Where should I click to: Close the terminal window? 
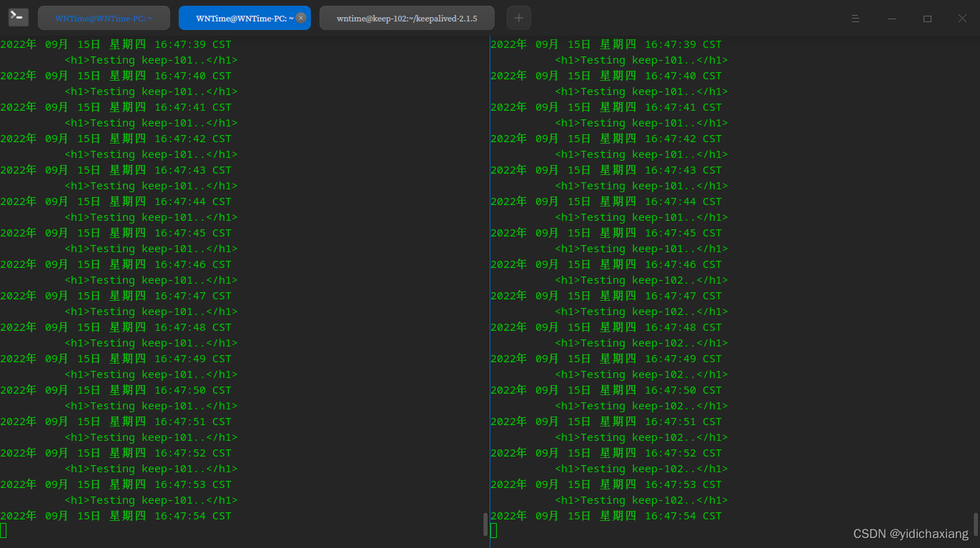coord(963,19)
